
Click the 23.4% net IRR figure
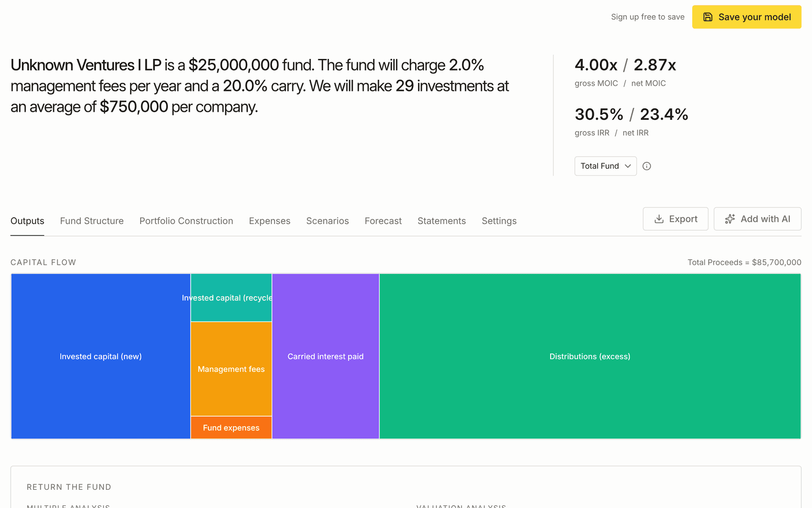[x=664, y=114]
